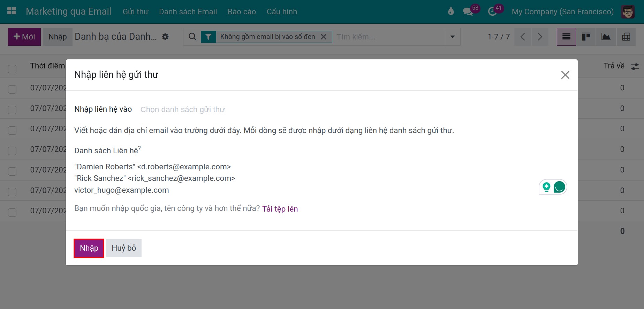Open the Báo cáo menu
Image resolution: width=644 pixels, height=309 pixels.
coord(242,12)
